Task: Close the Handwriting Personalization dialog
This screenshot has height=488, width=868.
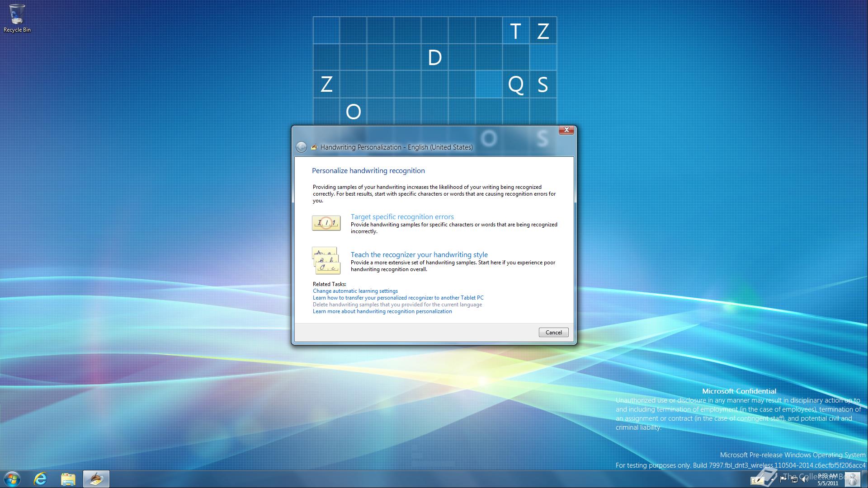Action: (566, 130)
